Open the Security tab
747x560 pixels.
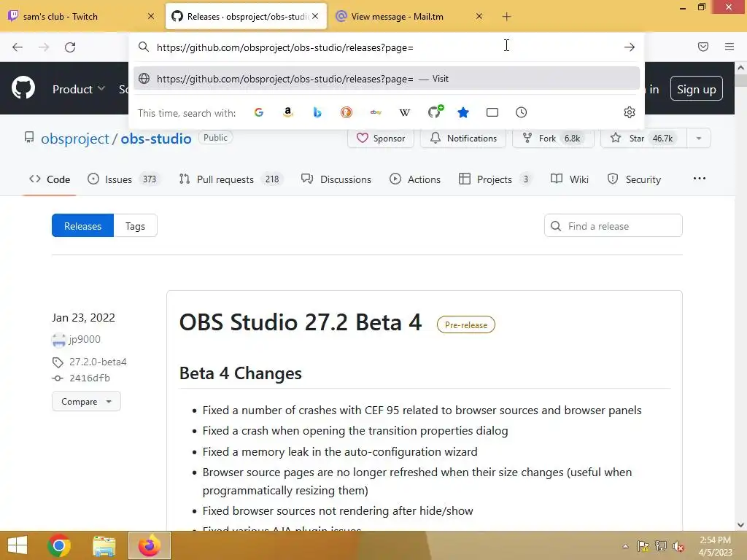(x=634, y=179)
